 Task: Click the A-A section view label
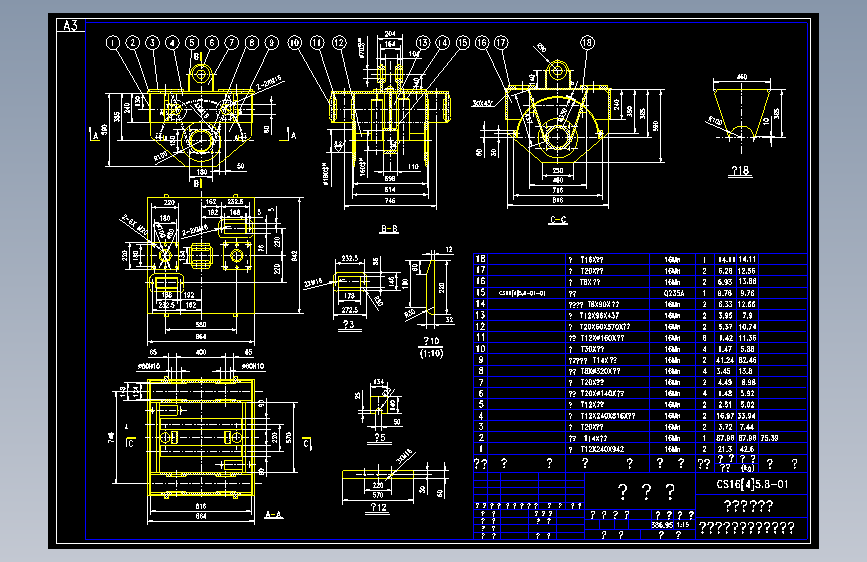[273, 514]
